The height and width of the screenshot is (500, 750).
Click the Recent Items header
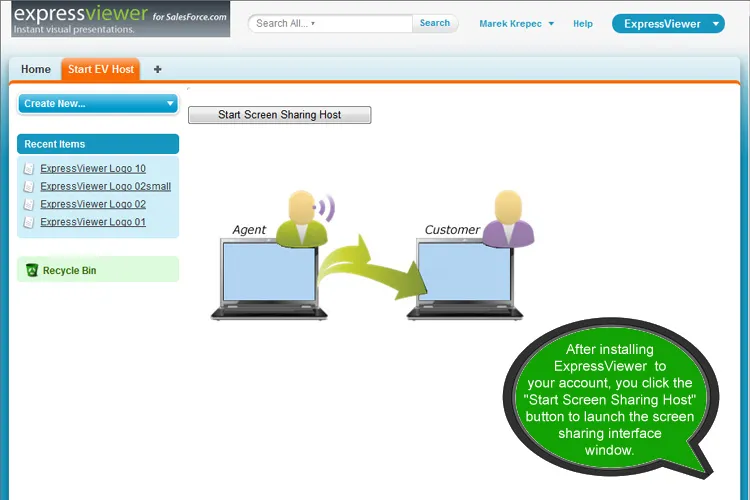point(98,144)
